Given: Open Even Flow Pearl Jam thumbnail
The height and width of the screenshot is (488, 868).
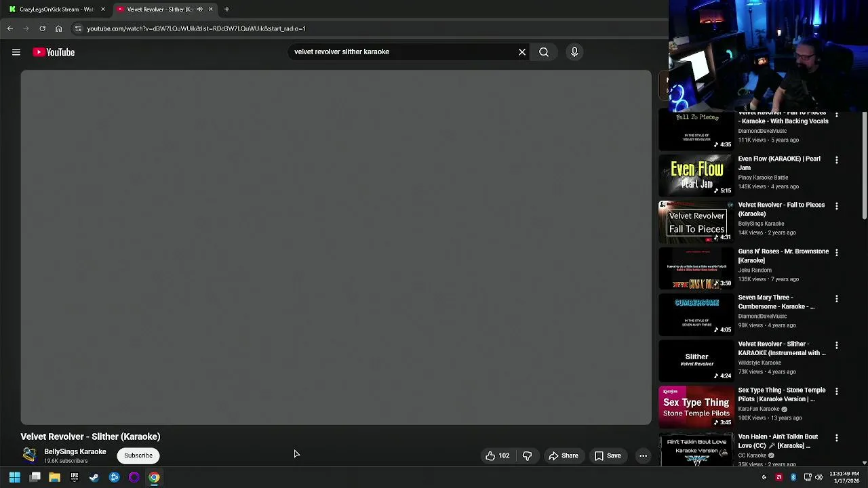Looking at the screenshot, I should [696, 176].
